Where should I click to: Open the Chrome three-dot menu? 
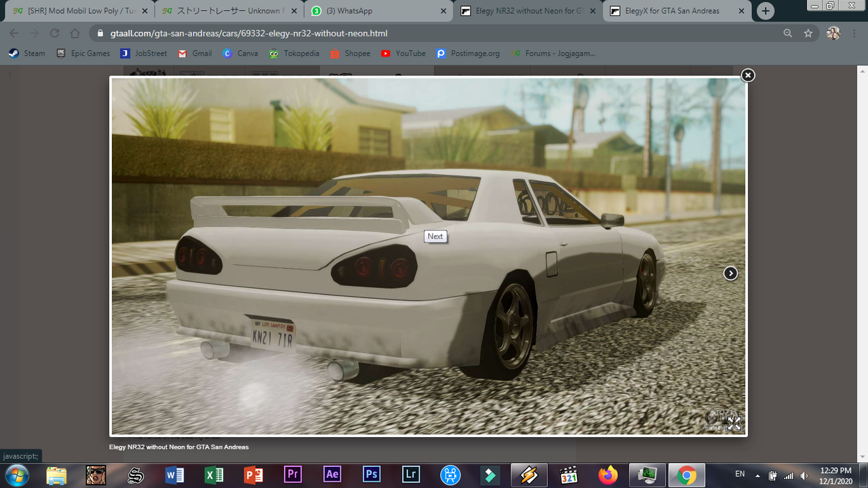855,33
